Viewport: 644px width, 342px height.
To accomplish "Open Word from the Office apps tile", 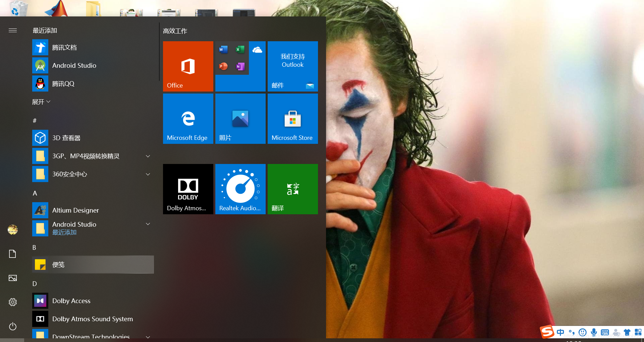I will point(223,50).
